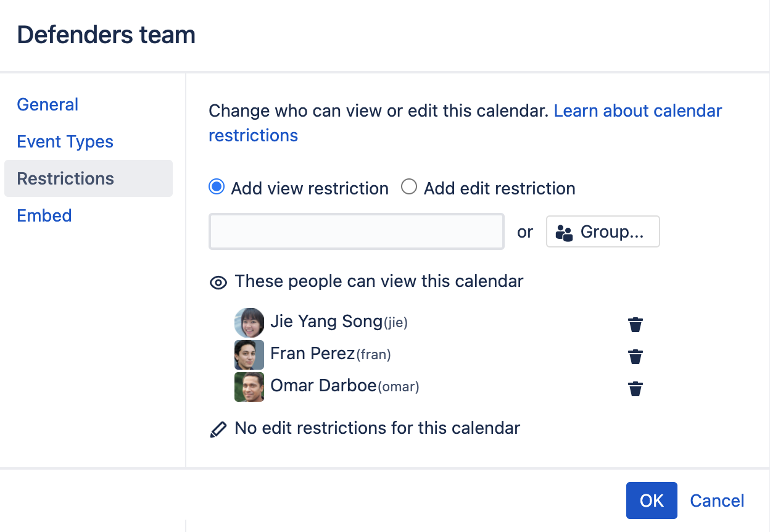
Task: Select Add edit restriction radio button
Action: click(x=409, y=187)
